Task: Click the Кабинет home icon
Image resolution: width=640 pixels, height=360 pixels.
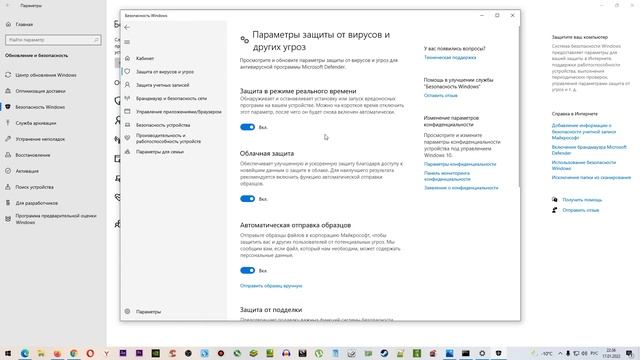Action: coord(127,58)
